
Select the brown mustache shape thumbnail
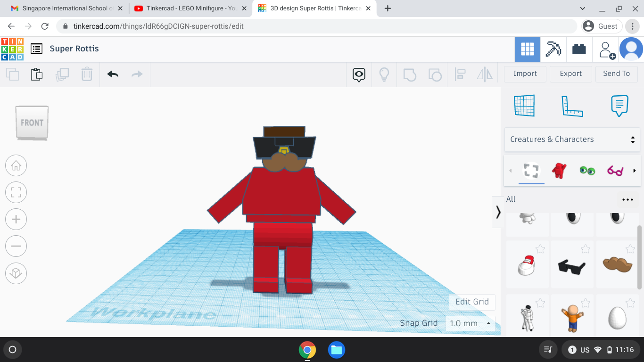pyautogui.click(x=617, y=265)
